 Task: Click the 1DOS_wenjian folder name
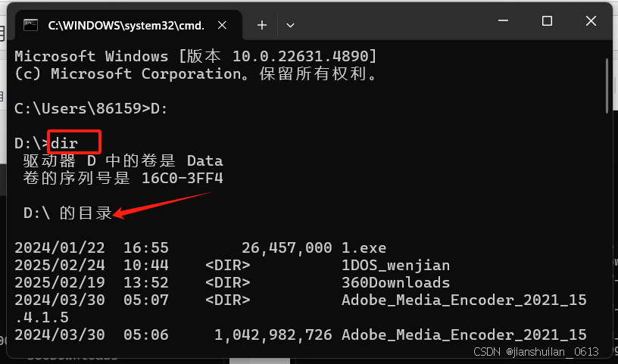coord(395,266)
